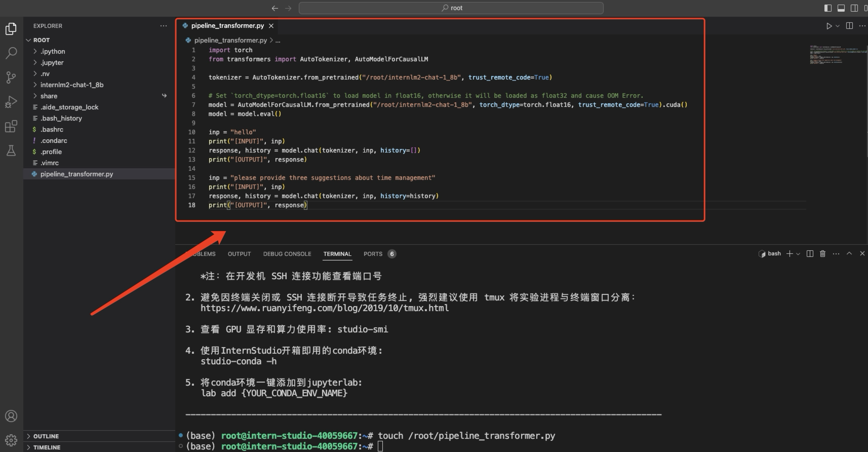Click the editor minimap preview
The image size is (868, 452).
click(x=837, y=55)
